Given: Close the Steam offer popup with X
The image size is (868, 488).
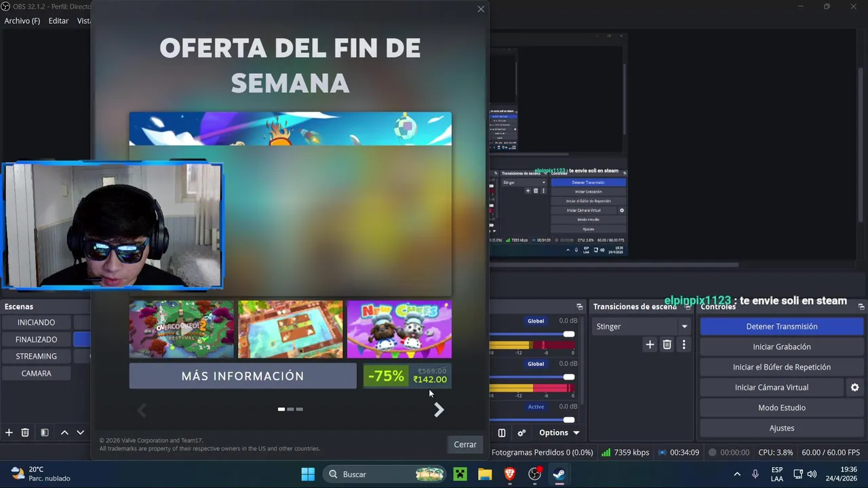Looking at the screenshot, I should pyautogui.click(x=481, y=9).
